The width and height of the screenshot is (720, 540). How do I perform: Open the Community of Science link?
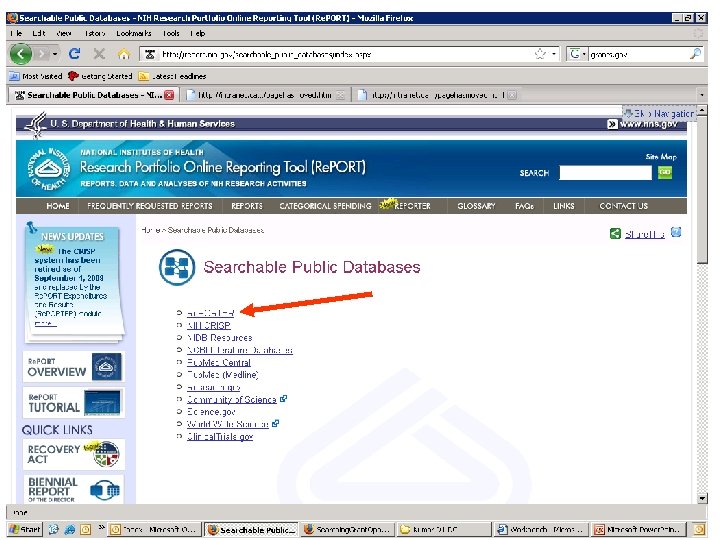click(231, 399)
